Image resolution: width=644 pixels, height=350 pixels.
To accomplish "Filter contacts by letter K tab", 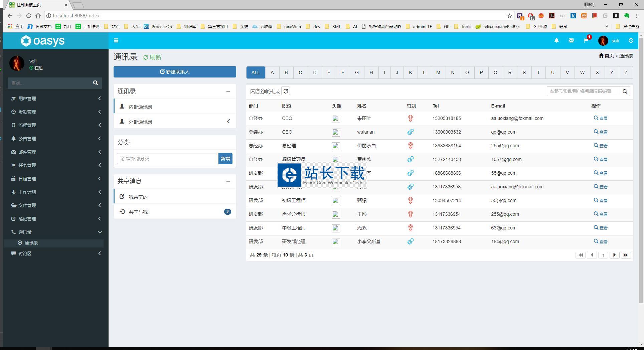I will pos(410,72).
